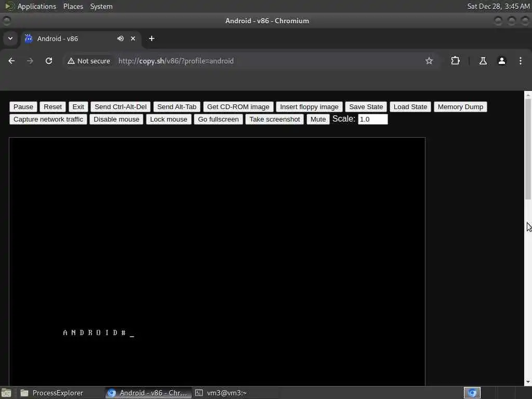Close the Android - v86 tab

133,38
